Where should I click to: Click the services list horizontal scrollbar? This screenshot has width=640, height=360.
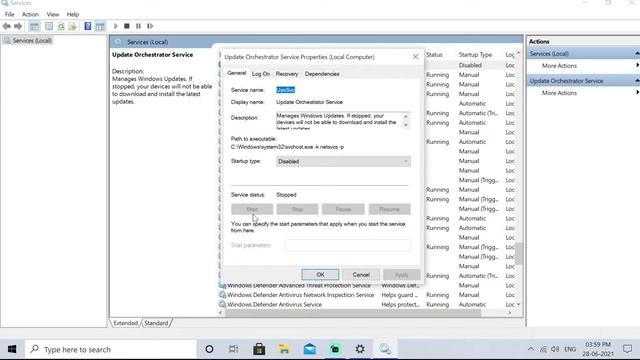tap(353, 313)
